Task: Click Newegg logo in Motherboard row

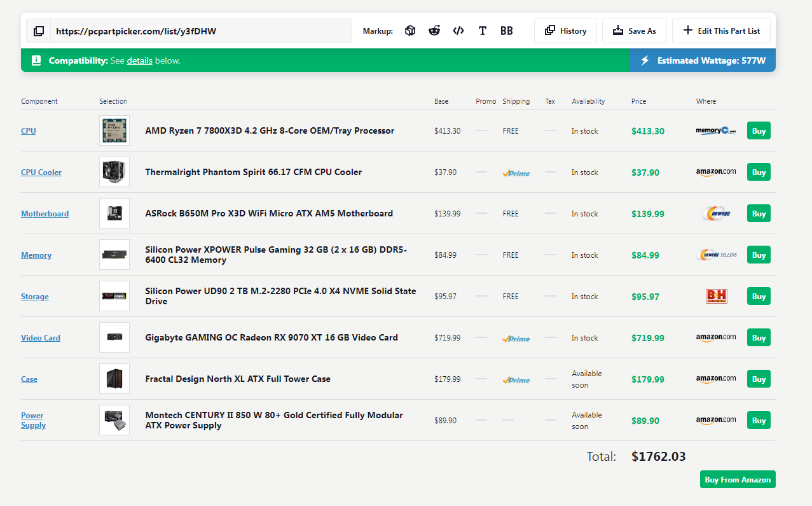Action: 716,213
